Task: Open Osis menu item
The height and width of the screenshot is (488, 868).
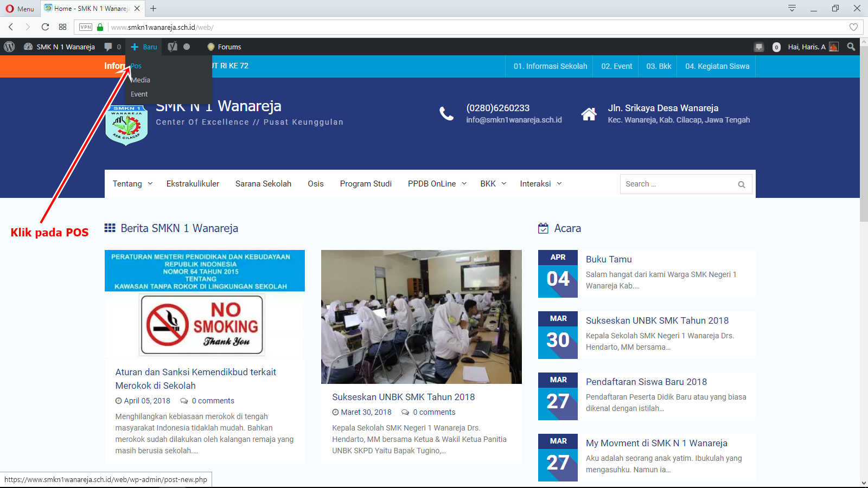Action: pos(315,184)
